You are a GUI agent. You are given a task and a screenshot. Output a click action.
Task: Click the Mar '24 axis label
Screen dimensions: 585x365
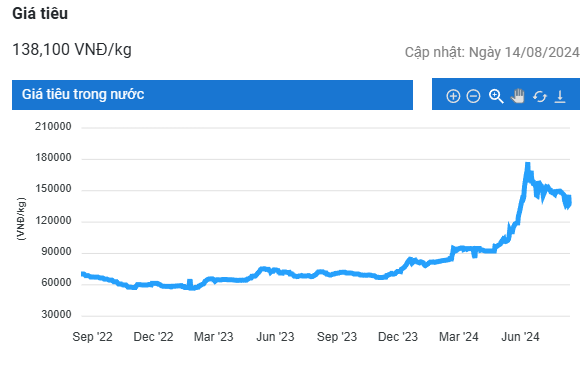(459, 337)
